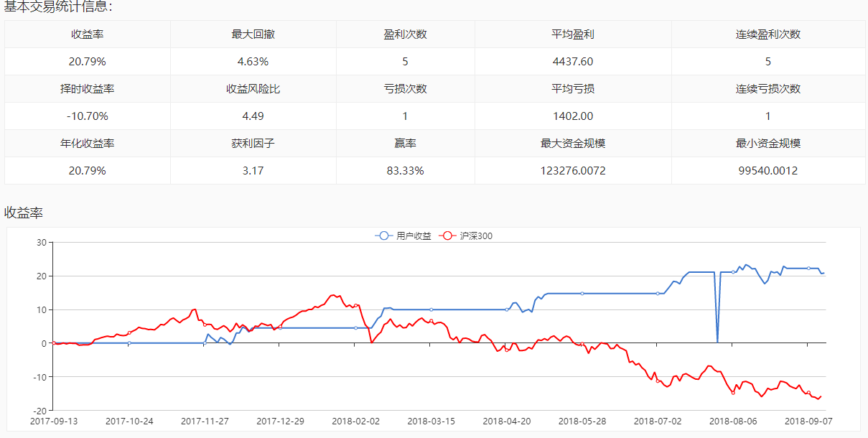This screenshot has width=868, height=438.
Task: Click the blue line's dip near 2018-08-06
Action: [x=717, y=339]
